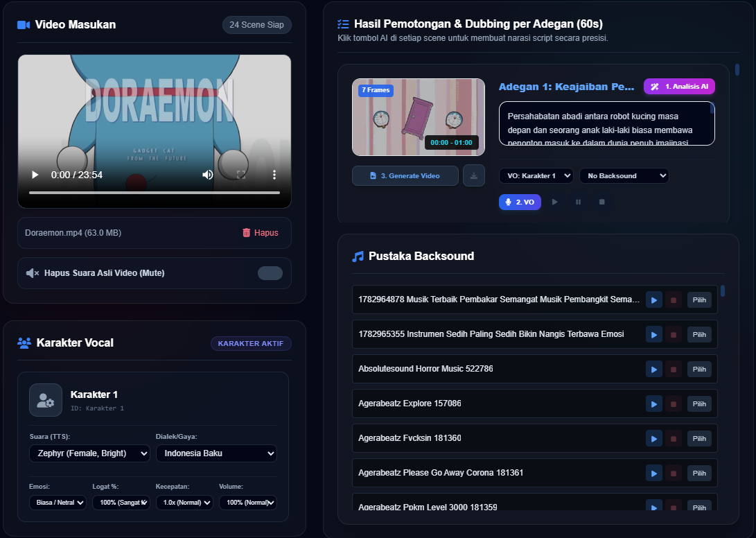Click the Agerabeatz Explore 157086 title
Screen dimensions: 756x538
click(x=410, y=403)
